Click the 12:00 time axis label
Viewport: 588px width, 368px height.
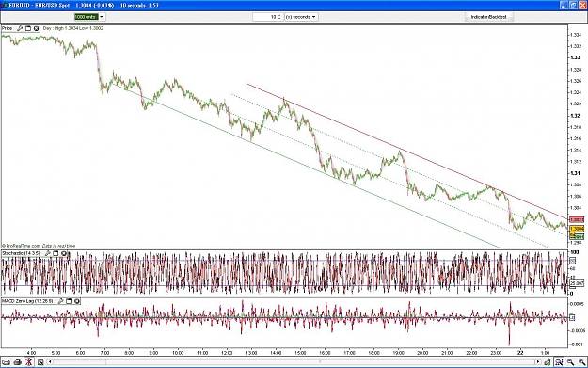[x=227, y=353]
